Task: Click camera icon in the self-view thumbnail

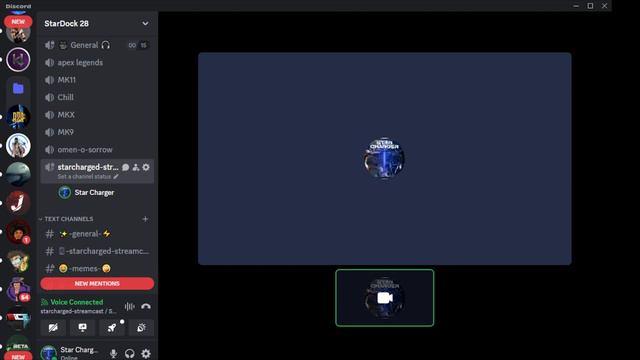Action: click(x=384, y=298)
